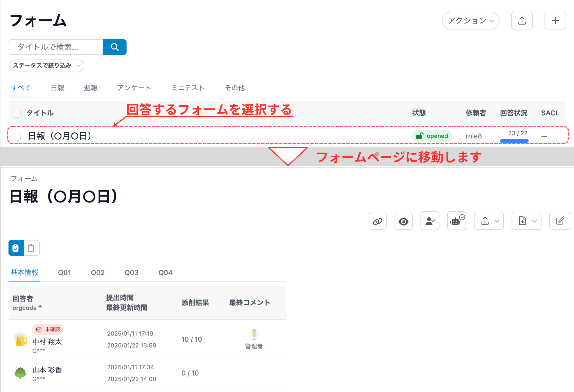Switch to the clipboard view toggle
Image resolution: width=574 pixels, height=392 pixels.
coord(31,248)
